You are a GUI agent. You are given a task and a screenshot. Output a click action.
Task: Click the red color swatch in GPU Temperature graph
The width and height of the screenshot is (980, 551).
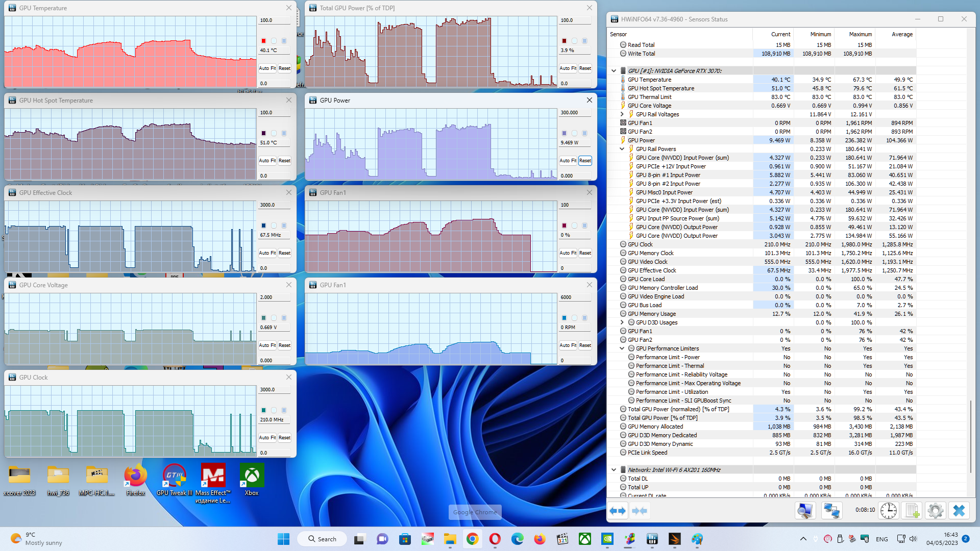click(264, 41)
